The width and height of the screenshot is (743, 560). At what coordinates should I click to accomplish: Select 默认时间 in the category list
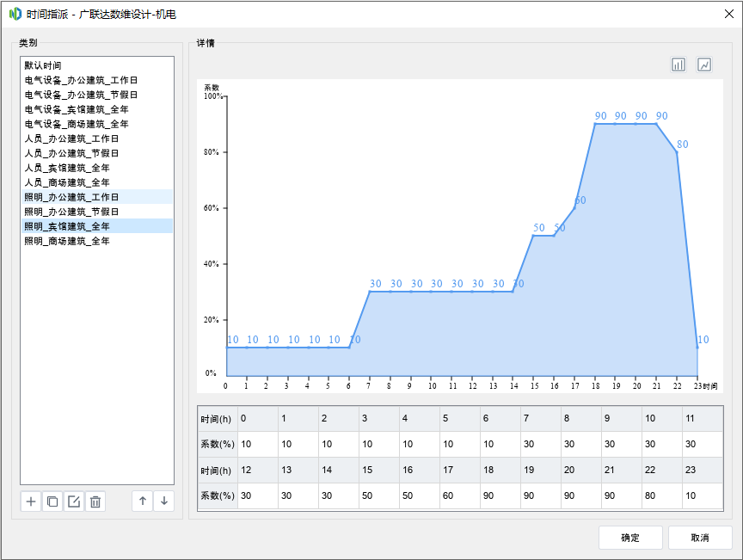96,65
